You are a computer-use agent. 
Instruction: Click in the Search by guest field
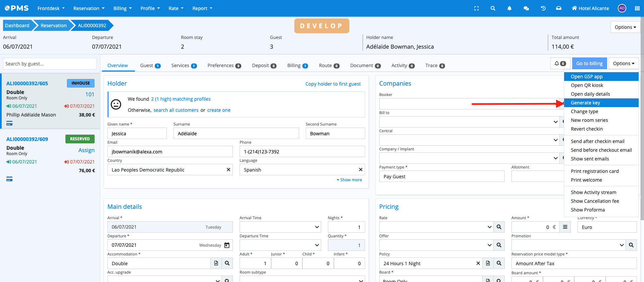(50, 64)
